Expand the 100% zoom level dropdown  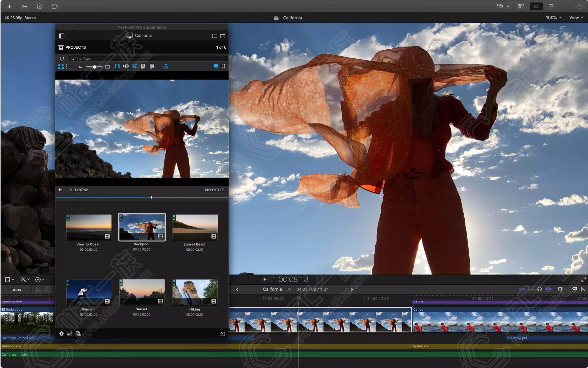[553, 18]
